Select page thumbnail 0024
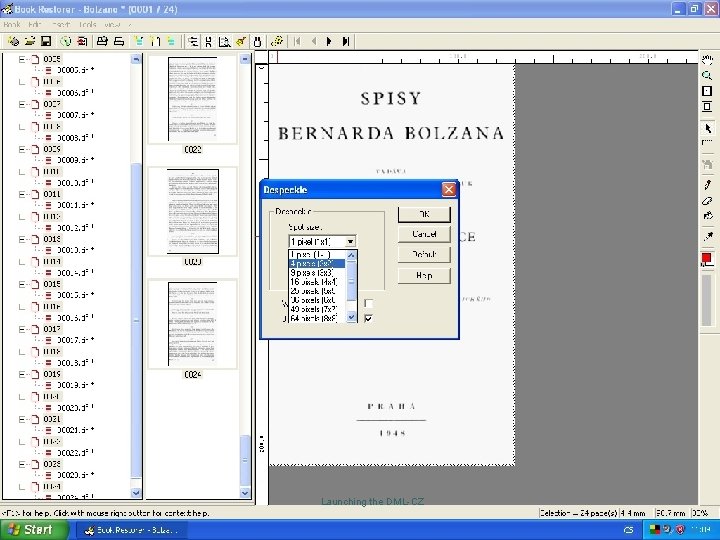720x540 pixels. 192,324
